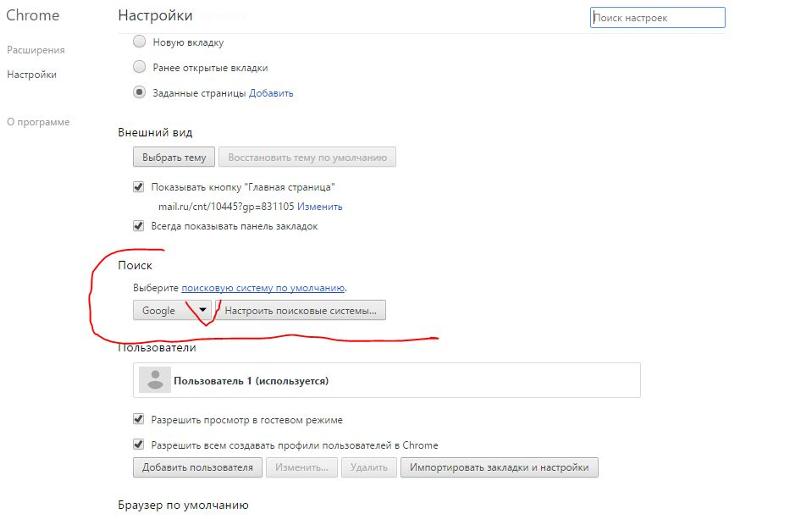Click the "Добавить" link next to Заданные страницы
Viewport: 800px width, 519px height.
(271, 93)
